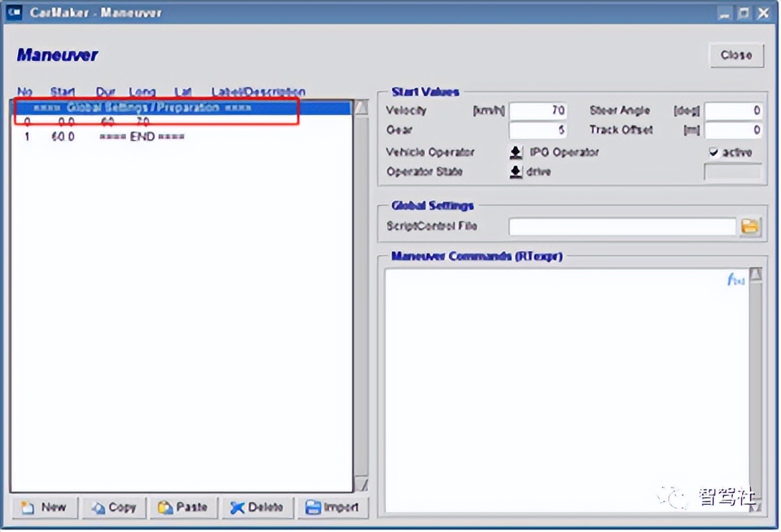Image resolution: width=781 pixels, height=532 pixels.
Task: Create a New maneuver step
Action: [x=45, y=507]
